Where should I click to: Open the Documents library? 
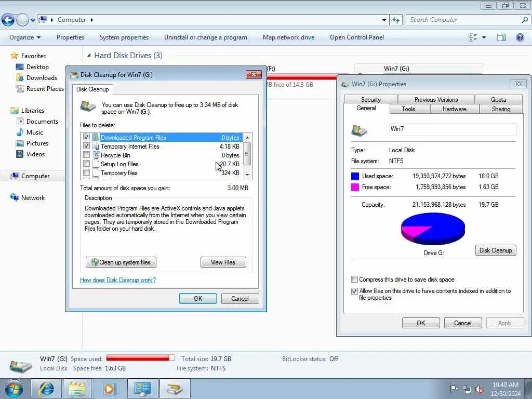coord(42,121)
